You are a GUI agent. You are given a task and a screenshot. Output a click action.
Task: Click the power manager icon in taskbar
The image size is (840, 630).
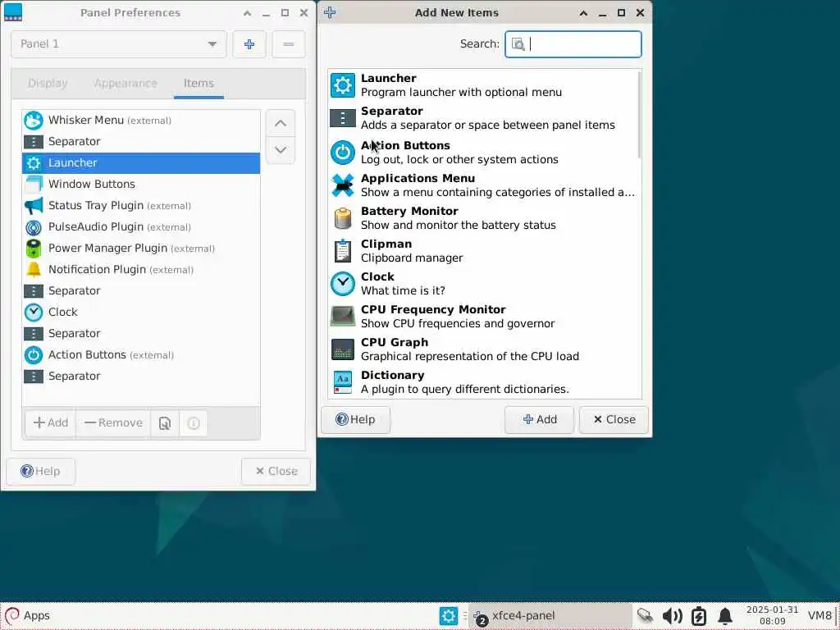tap(699, 616)
